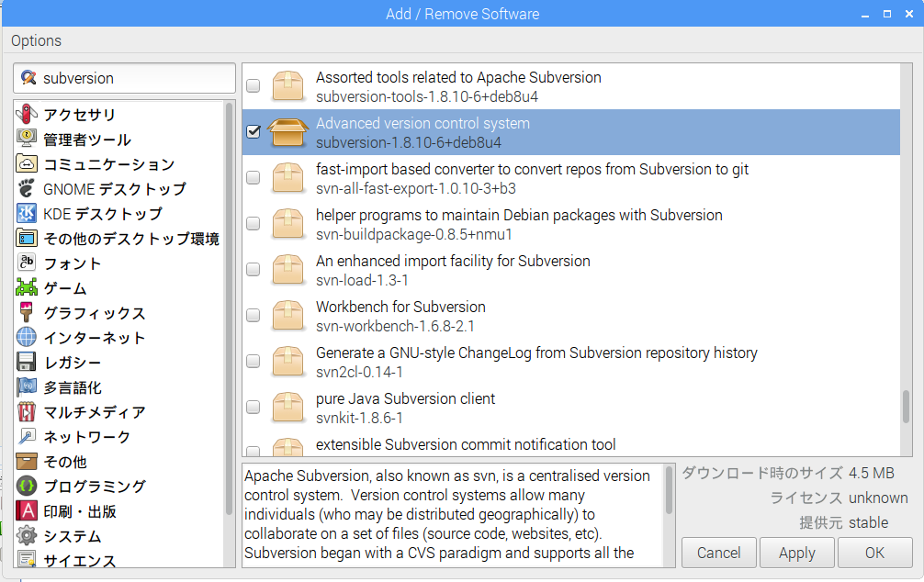Click the 印刷・出版 category icon
The height and width of the screenshot is (582, 924).
click(x=27, y=511)
